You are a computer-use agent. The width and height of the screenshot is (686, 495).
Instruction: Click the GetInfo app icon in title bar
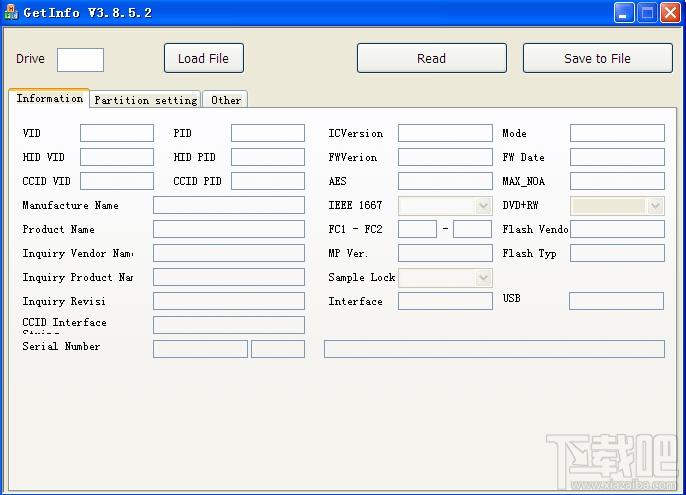(x=11, y=12)
